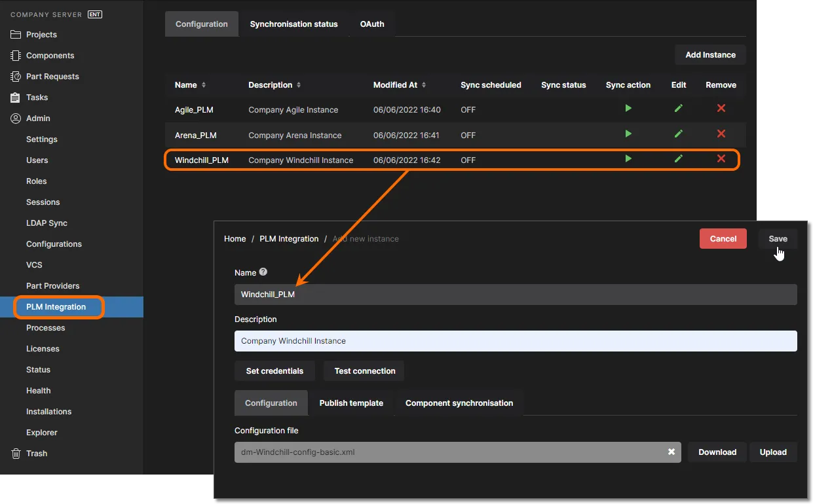The height and width of the screenshot is (504, 813).
Task: Click the Trash bin icon
Action: coord(16,454)
